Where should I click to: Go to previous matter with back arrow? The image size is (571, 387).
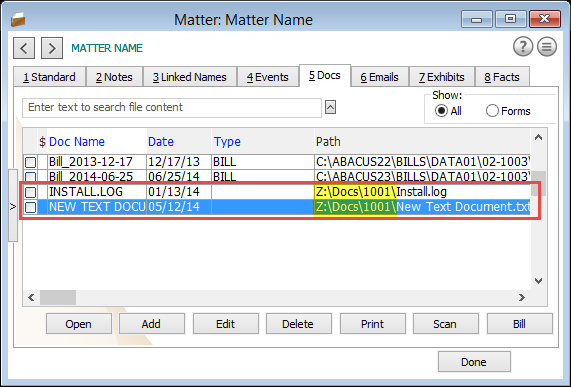tap(24, 48)
